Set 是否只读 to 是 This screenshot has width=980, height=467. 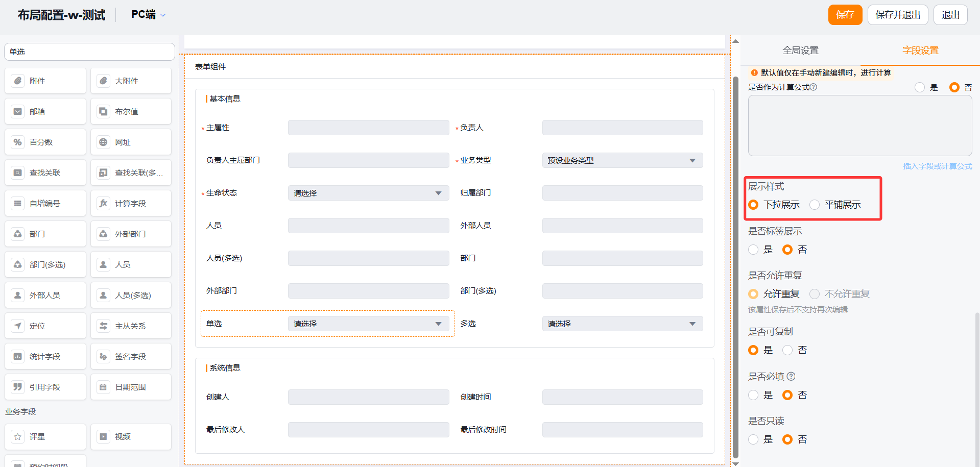click(753, 439)
